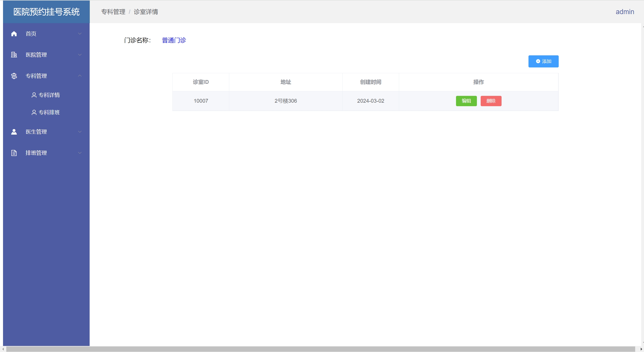644x352 pixels.
Task: Open the 专科排班 submenu item
Action: (x=49, y=112)
